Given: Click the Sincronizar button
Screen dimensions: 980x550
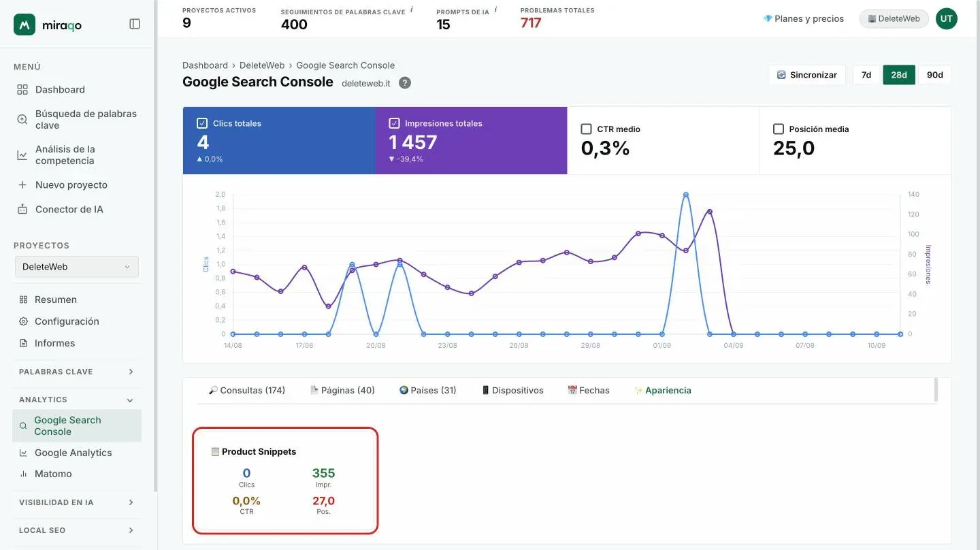Looking at the screenshot, I should click(807, 75).
